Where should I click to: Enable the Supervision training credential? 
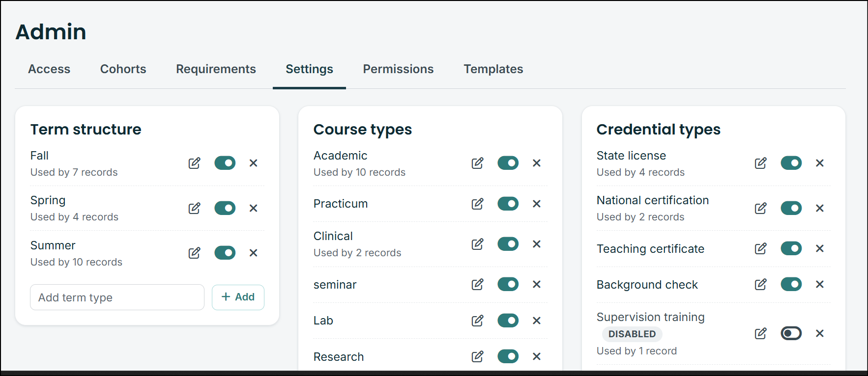[791, 333]
